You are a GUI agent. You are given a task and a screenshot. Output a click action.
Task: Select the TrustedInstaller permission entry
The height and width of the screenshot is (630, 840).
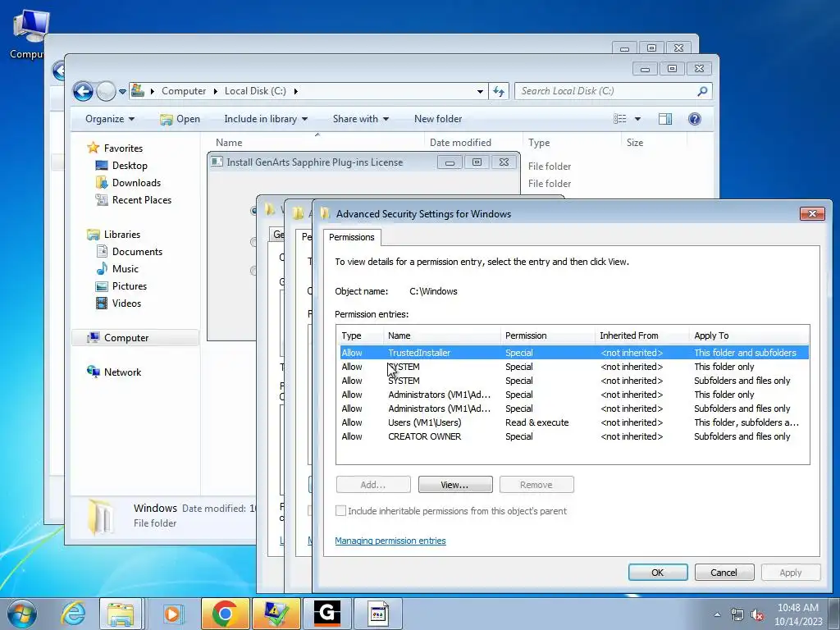click(574, 353)
